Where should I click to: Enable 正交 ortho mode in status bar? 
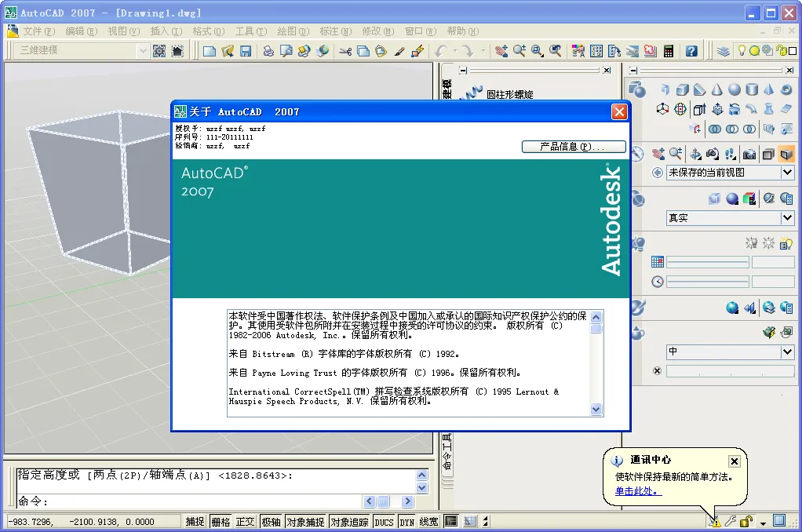(x=246, y=521)
